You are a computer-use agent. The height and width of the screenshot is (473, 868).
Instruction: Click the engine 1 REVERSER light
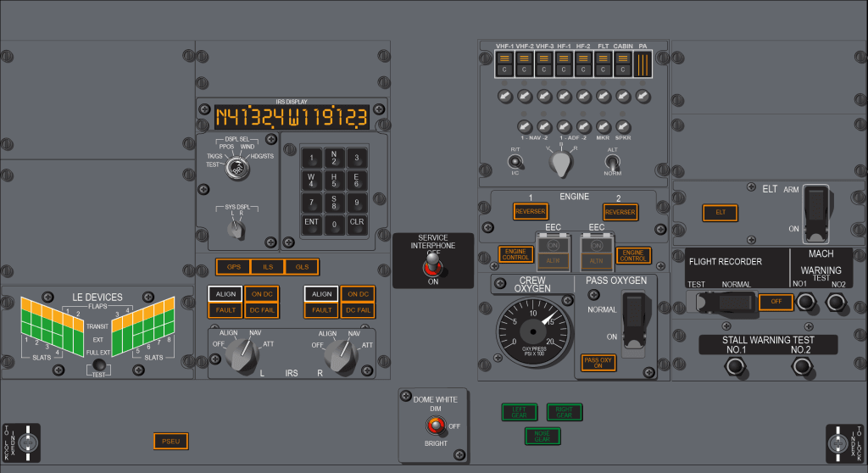(x=531, y=212)
